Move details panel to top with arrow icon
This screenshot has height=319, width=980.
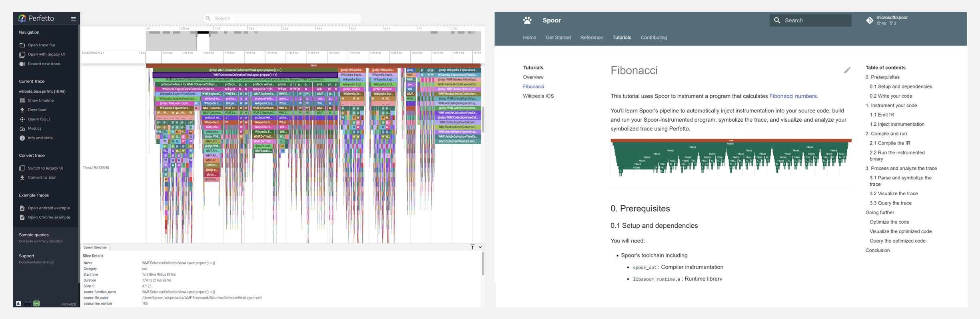click(473, 247)
